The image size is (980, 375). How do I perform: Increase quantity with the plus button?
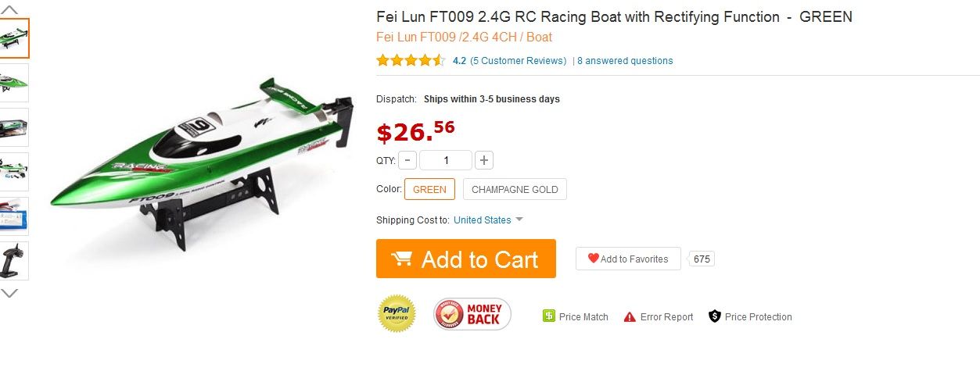pyautogui.click(x=485, y=160)
